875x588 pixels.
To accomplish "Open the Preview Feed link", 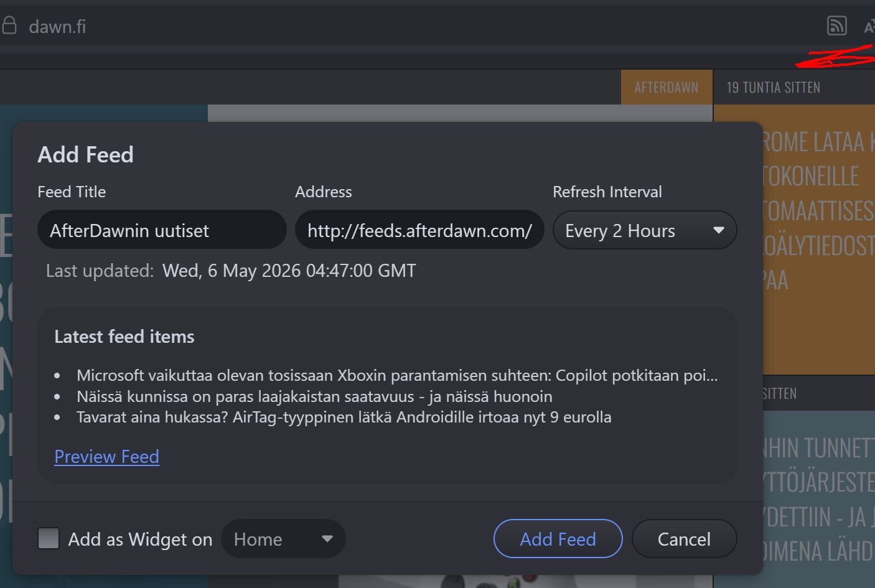I will (106, 457).
